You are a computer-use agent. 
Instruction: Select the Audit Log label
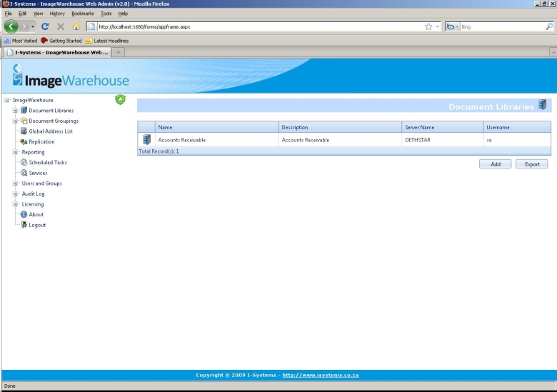coord(33,194)
